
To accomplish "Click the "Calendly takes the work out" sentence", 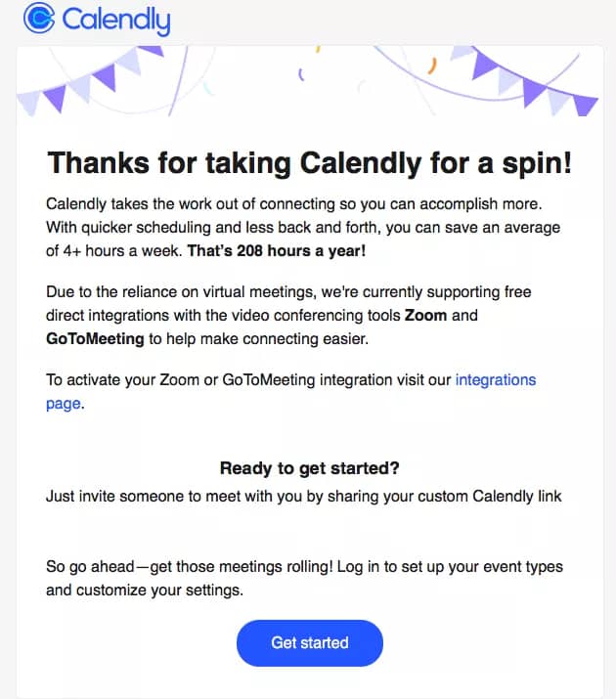I will coord(294,204).
